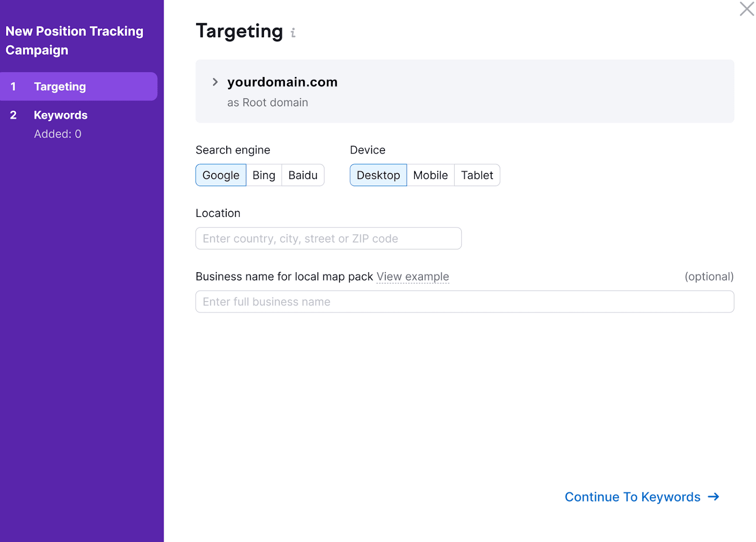Click the yourdomain.com domain label
Viewport: 756px width, 542px height.
point(282,82)
